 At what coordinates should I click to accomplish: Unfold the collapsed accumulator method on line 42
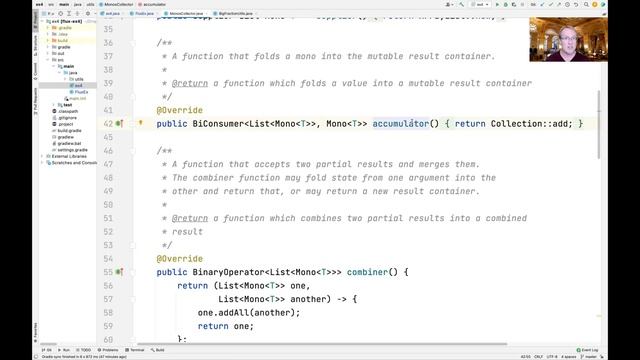pyautogui.click(x=133, y=123)
